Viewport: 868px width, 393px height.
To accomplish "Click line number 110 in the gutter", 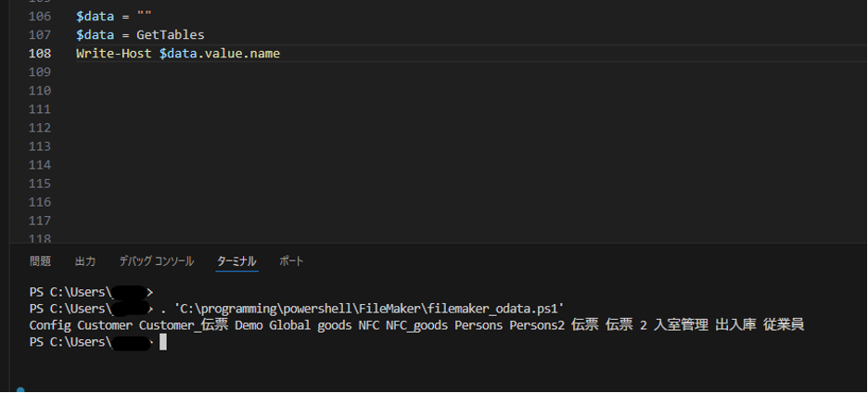I will coord(41,91).
